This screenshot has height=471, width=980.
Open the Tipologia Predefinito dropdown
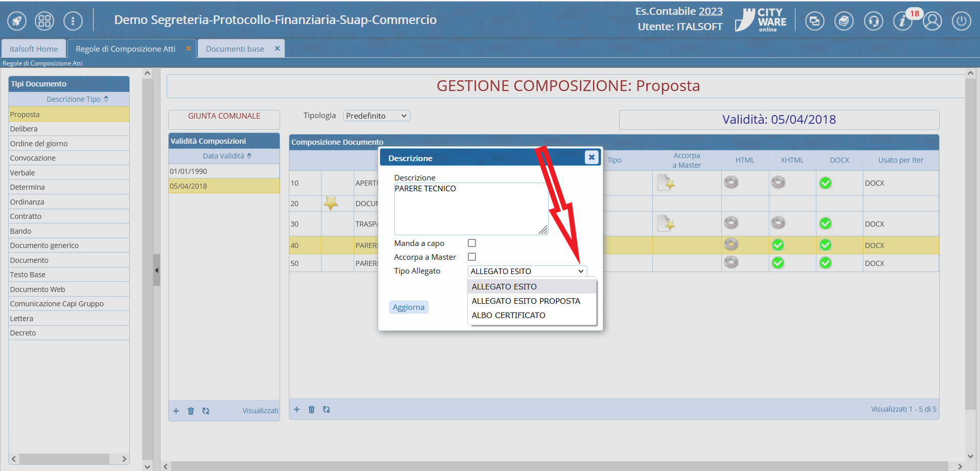click(x=376, y=116)
